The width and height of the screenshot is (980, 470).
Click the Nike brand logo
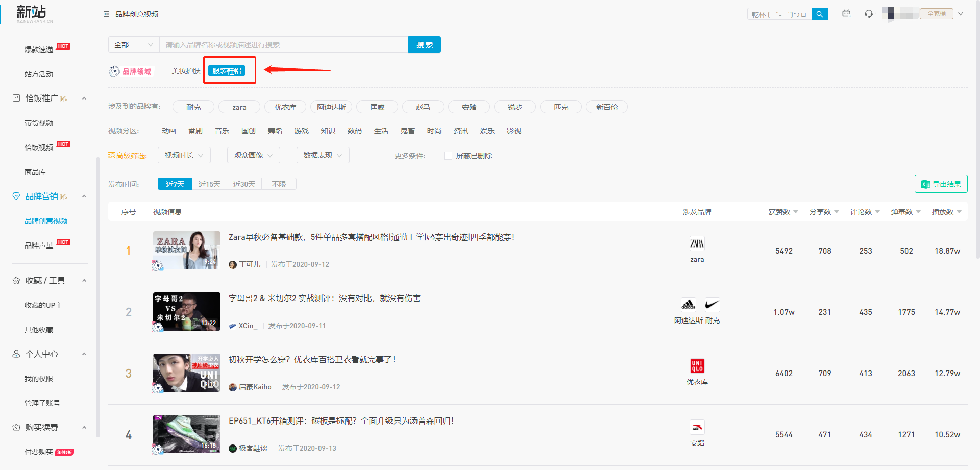(x=712, y=305)
